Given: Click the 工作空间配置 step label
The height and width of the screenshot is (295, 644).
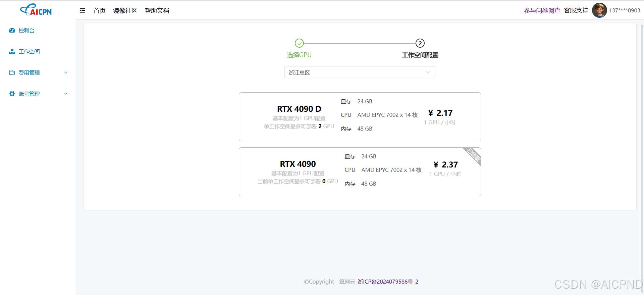Looking at the screenshot, I should pos(420,55).
